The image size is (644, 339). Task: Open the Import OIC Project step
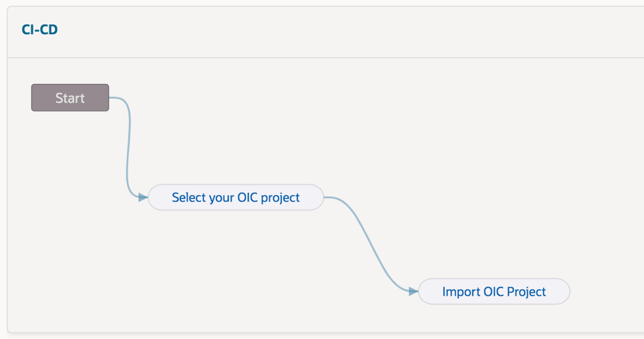pyautogui.click(x=494, y=292)
